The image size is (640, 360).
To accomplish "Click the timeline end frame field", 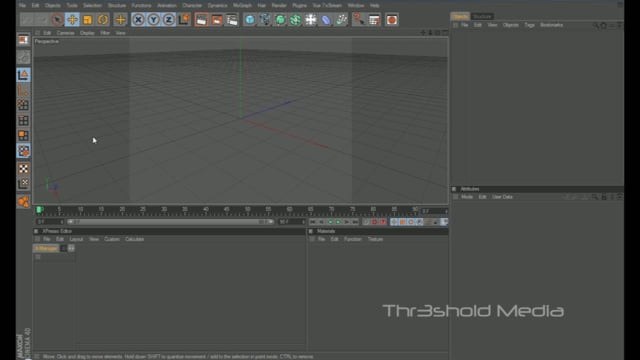I will pyautogui.click(x=291, y=222).
